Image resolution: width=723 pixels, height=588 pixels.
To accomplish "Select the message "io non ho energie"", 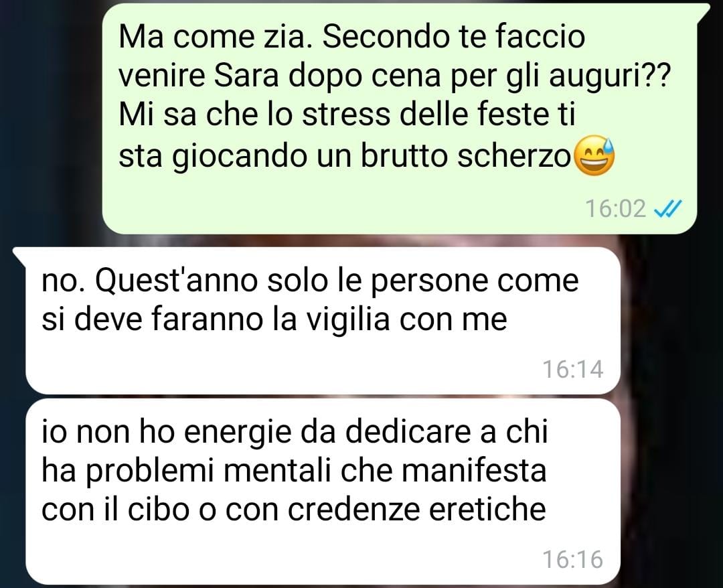I will click(x=323, y=492).
